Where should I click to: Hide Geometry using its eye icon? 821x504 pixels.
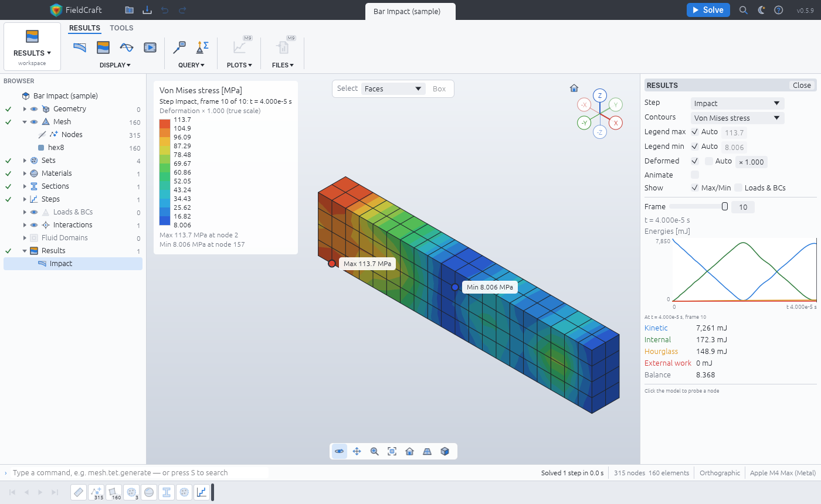(34, 109)
